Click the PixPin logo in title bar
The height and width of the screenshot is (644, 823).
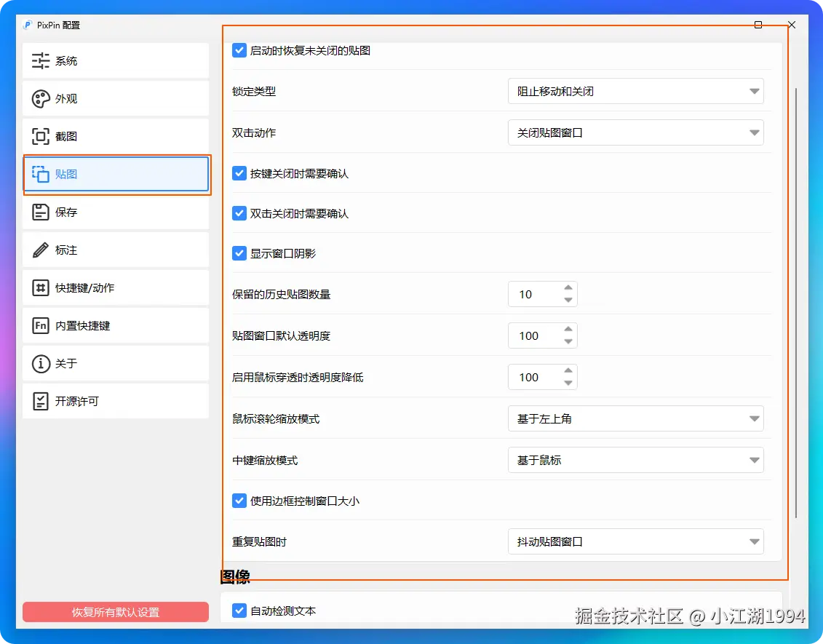tap(28, 25)
